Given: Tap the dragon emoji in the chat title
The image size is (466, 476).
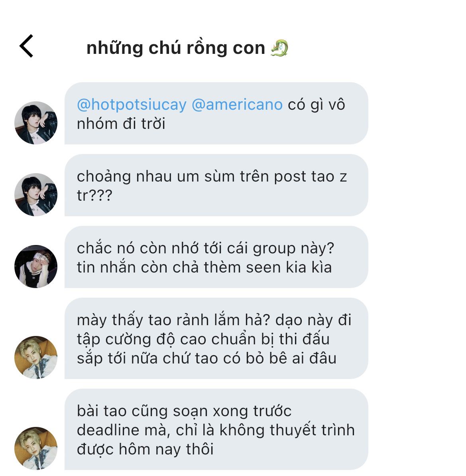Looking at the screenshot, I should (x=279, y=48).
